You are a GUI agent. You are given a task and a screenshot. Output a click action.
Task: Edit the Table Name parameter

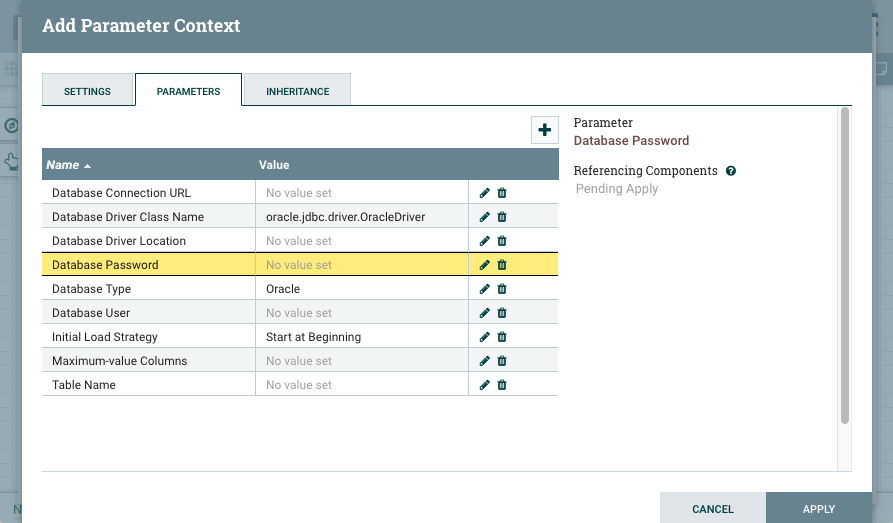point(485,385)
